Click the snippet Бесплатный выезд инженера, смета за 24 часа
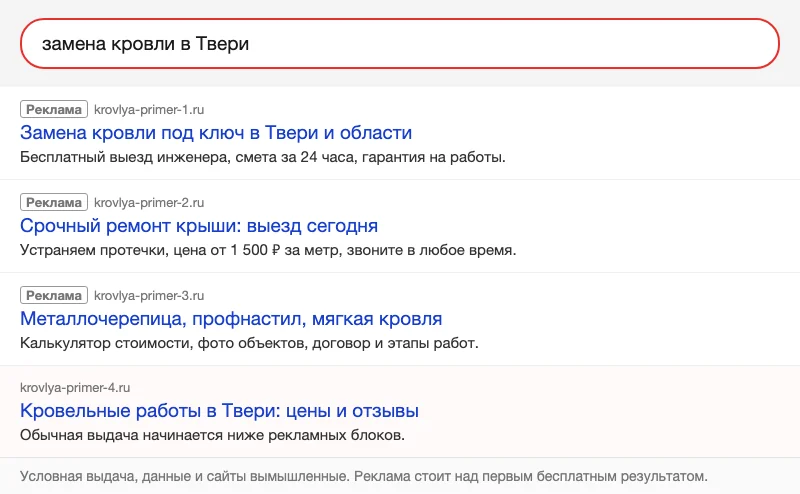This screenshot has width=800, height=494. click(263, 157)
